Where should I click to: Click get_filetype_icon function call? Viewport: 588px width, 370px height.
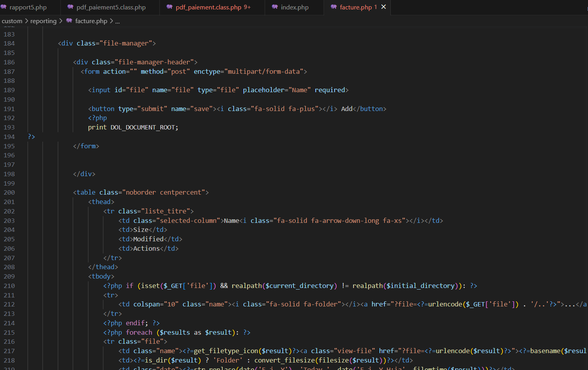226,351
